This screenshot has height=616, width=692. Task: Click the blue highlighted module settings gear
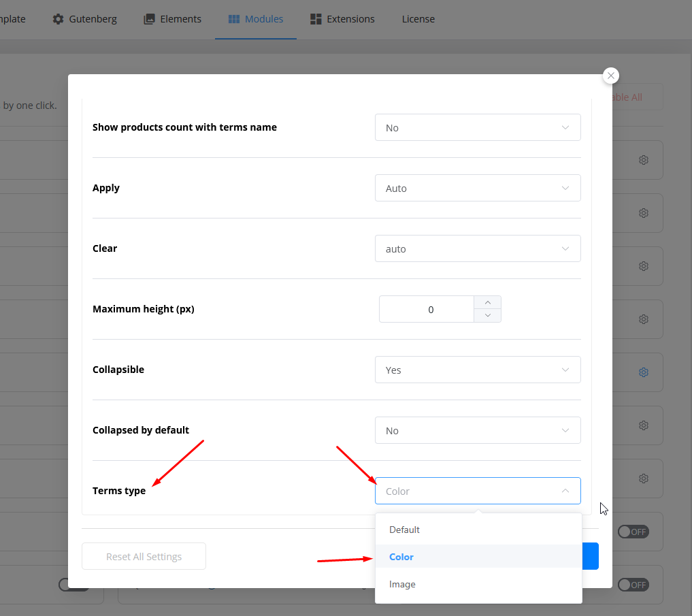pyautogui.click(x=643, y=372)
